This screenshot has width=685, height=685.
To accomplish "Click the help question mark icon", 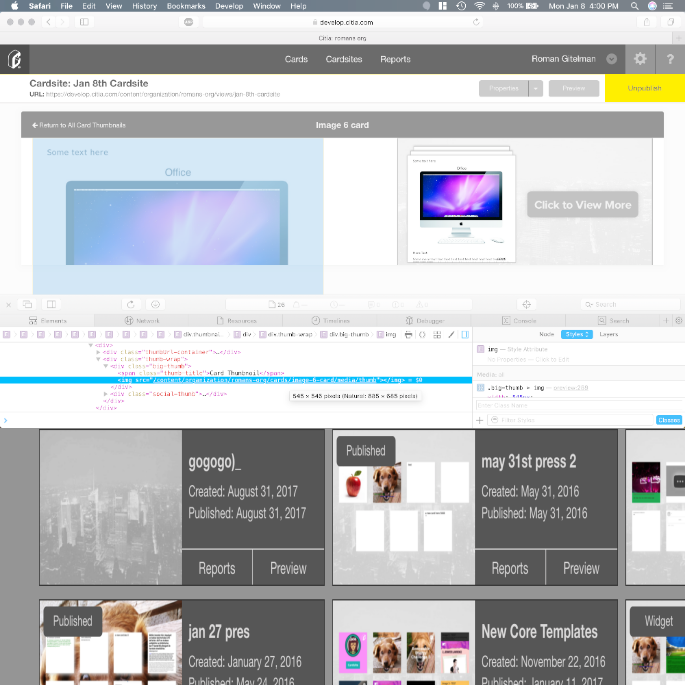I will 670,59.
